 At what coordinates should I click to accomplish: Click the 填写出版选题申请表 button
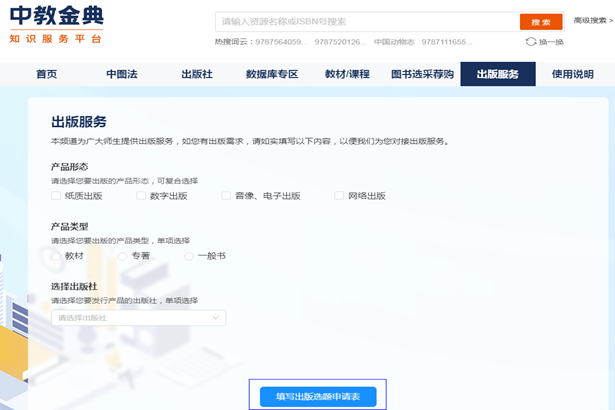point(317,397)
